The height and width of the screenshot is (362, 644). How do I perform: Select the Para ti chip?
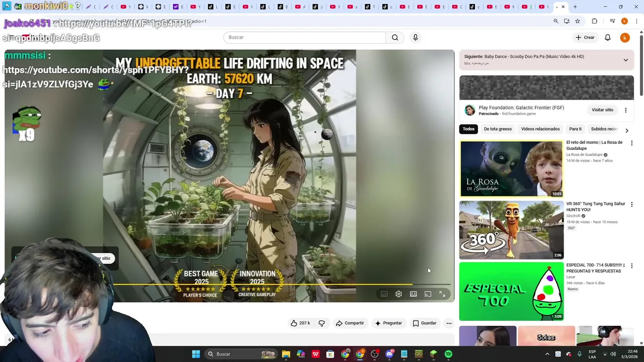575,129
